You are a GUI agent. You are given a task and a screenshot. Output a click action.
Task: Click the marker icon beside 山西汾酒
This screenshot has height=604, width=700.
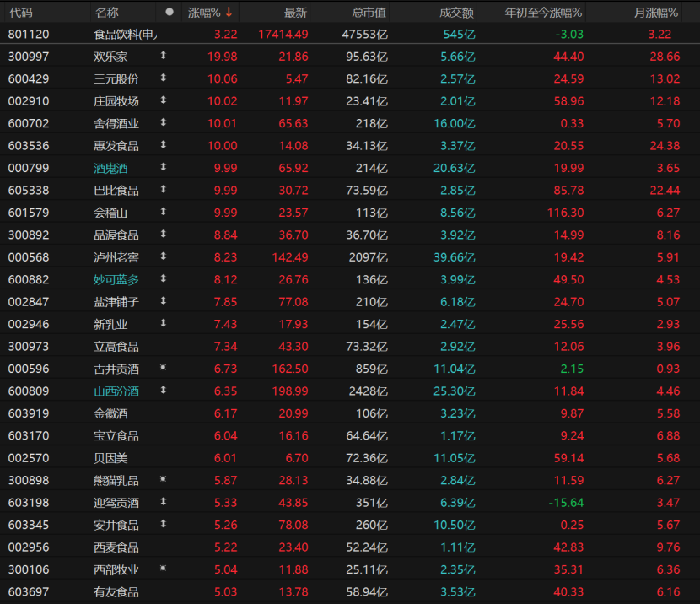(164, 390)
